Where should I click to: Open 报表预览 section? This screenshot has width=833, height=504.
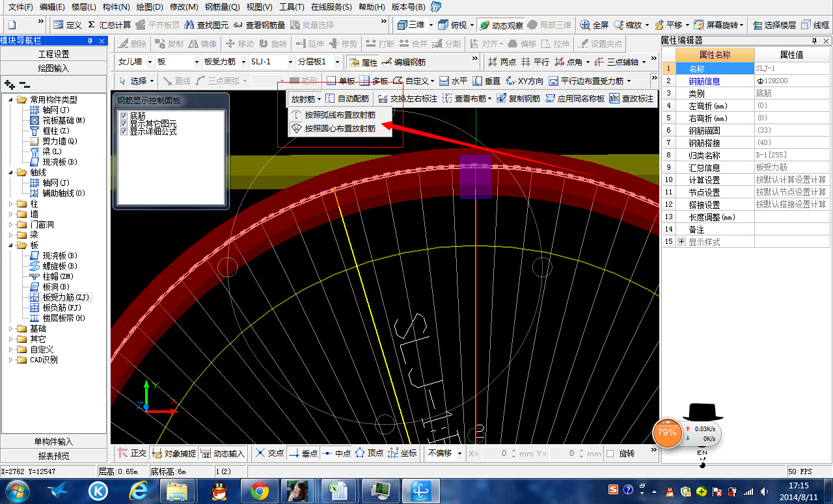[x=53, y=456]
